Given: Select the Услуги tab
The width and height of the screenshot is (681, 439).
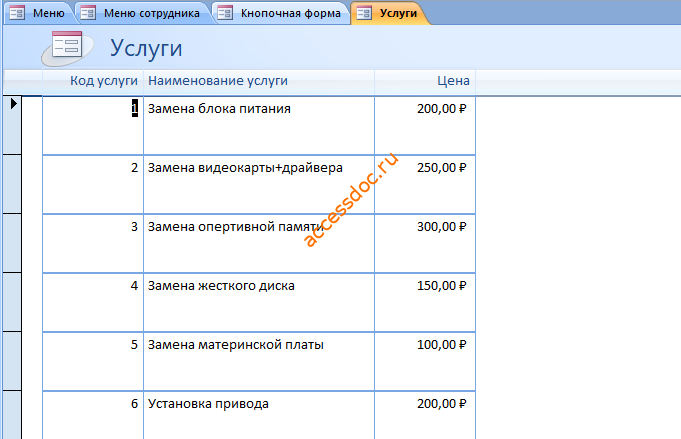Looking at the screenshot, I should tap(389, 13).
